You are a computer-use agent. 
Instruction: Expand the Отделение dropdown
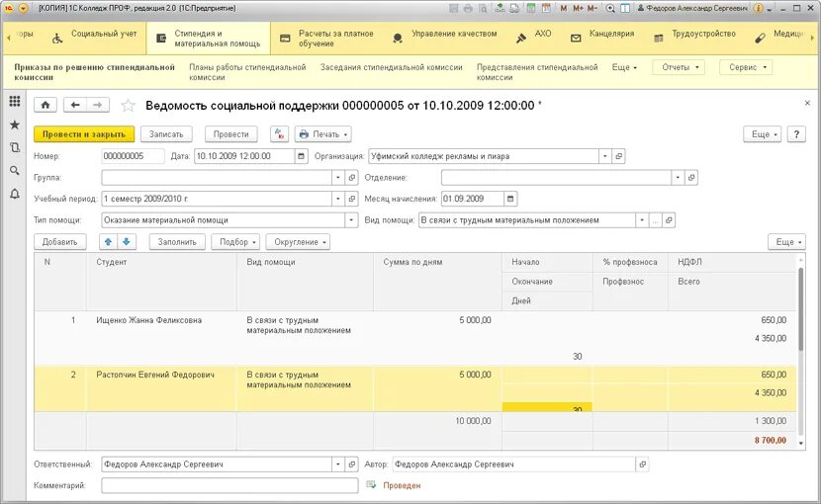(x=678, y=178)
